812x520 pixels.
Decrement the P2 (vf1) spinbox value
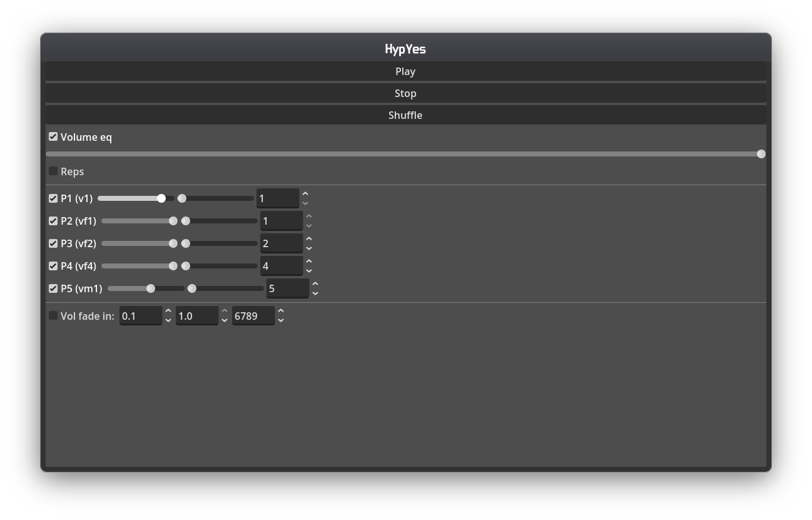(309, 225)
